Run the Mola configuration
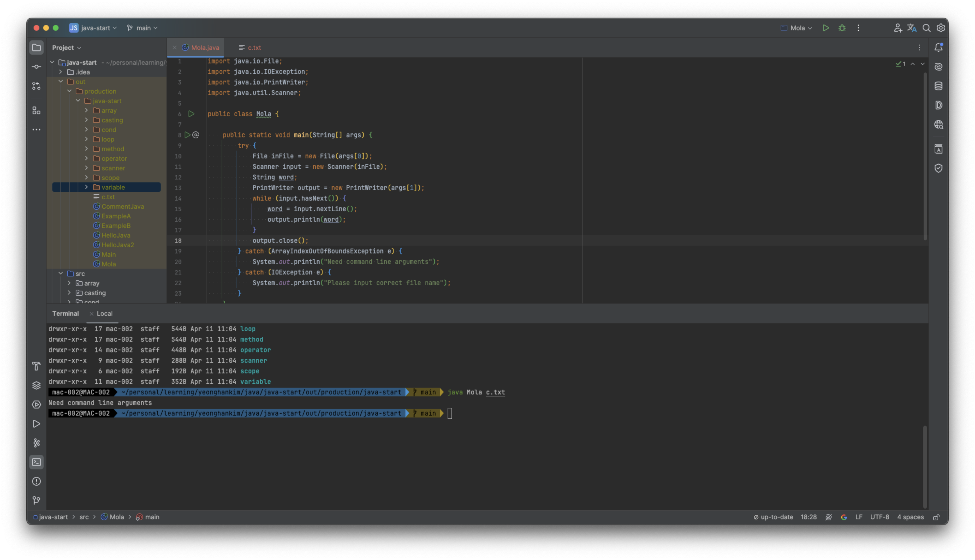This screenshot has width=975, height=560. pos(826,28)
